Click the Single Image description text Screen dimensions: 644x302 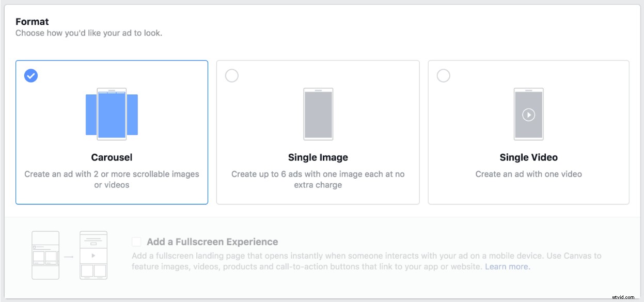coord(319,179)
